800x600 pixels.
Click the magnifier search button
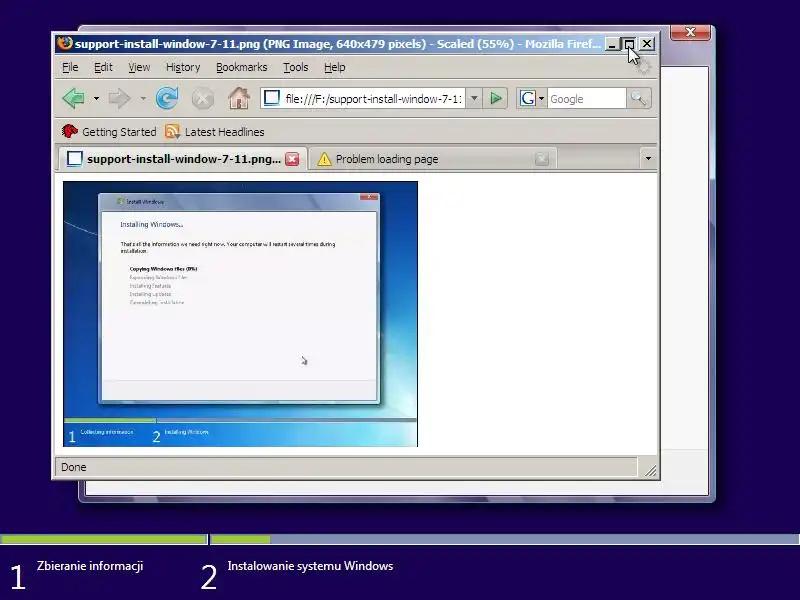click(638, 98)
